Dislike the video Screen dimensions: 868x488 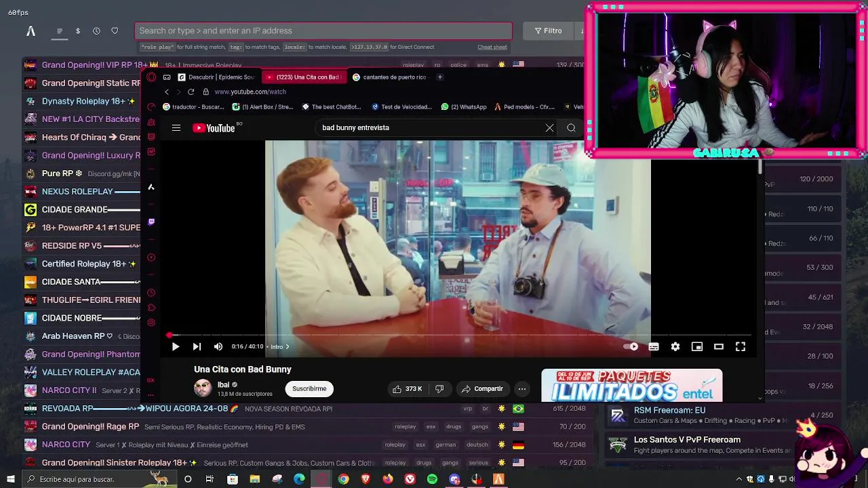pos(439,388)
